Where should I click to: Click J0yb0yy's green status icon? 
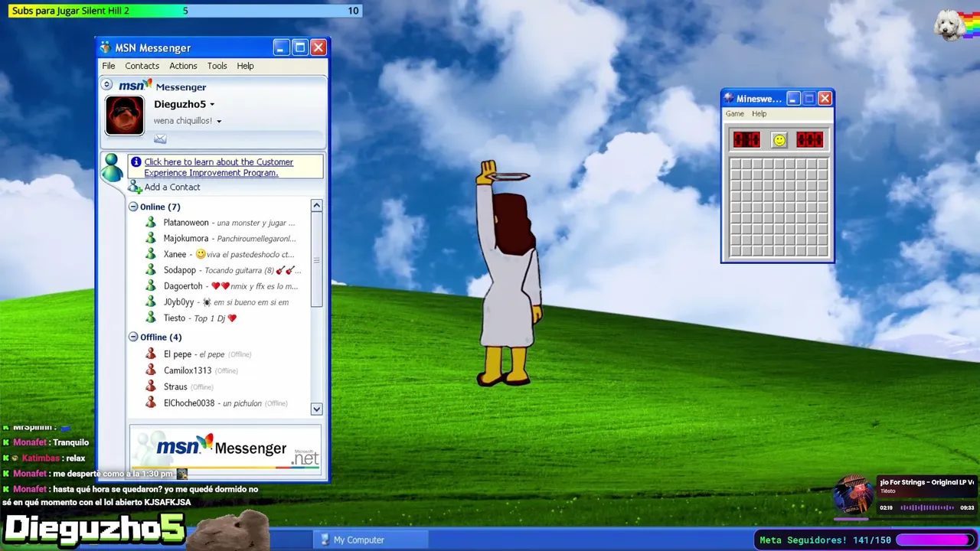151,302
